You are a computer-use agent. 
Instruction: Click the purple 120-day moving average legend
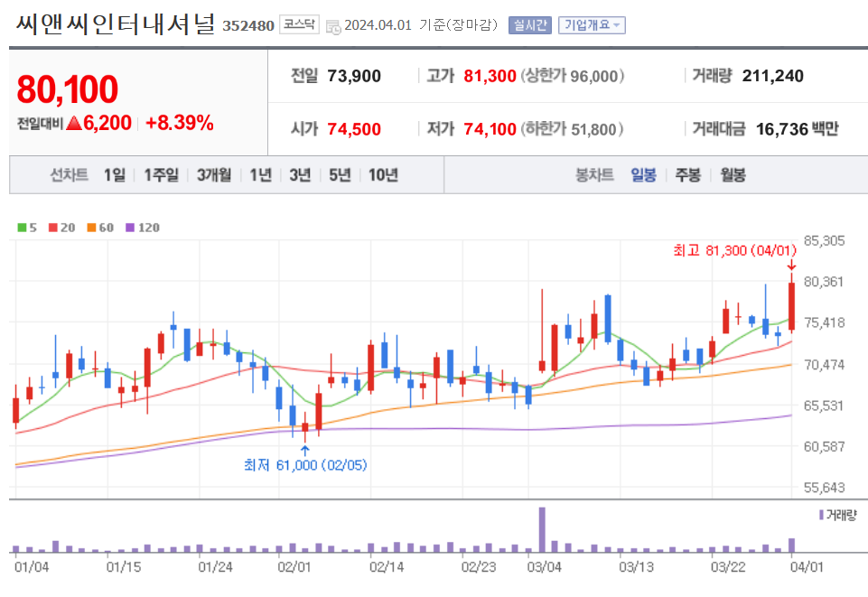click(143, 228)
